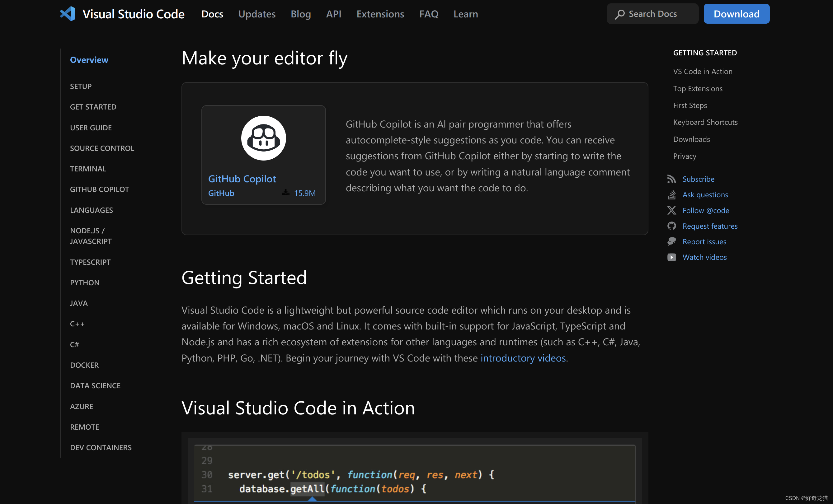Jump to Top Extensions section
Screen dimensions: 833x504
tap(697, 88)
